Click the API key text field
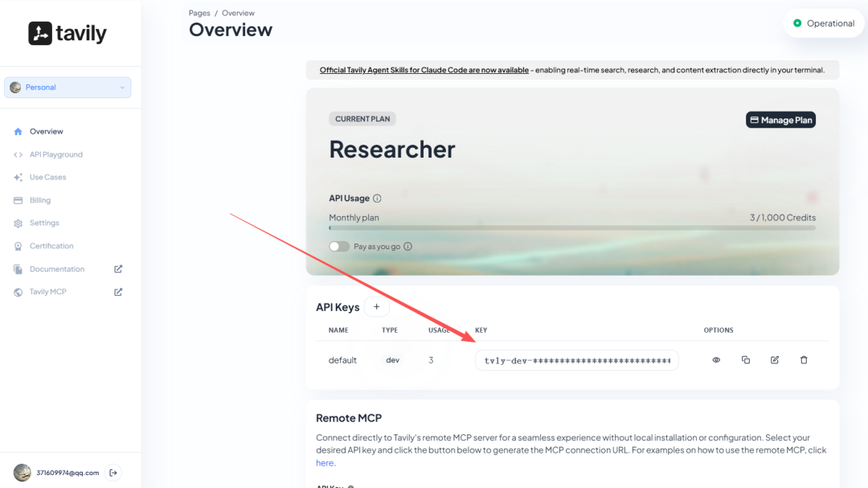868x488 pixels. (576, 360)
